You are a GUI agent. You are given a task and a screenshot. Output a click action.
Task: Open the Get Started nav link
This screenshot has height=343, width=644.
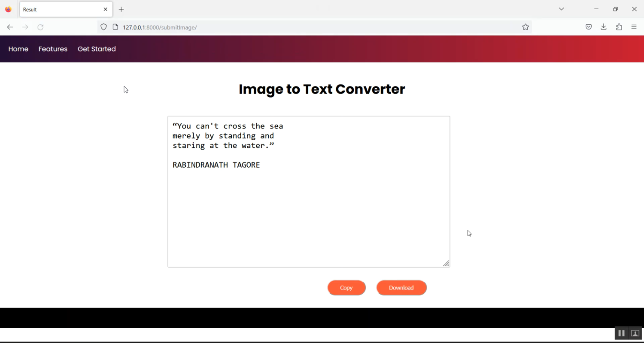[97, 49]
